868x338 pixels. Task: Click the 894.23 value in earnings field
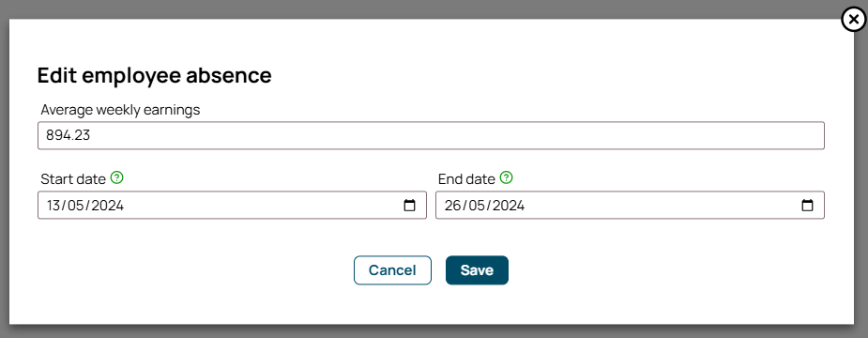[x=69, y=136]
